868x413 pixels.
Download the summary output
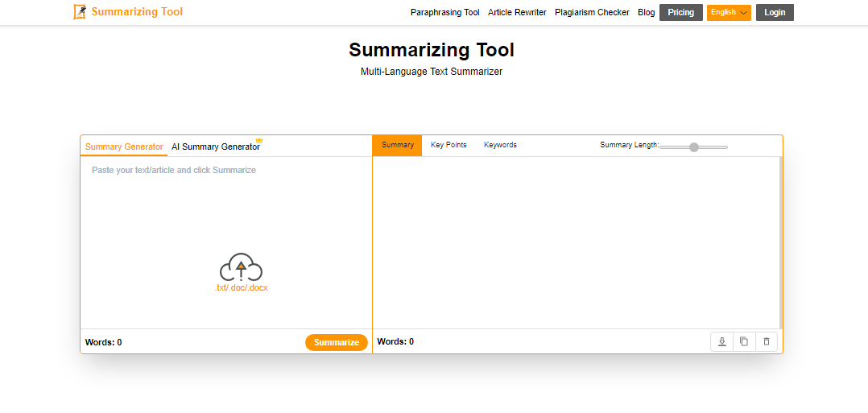click(721, 341)
